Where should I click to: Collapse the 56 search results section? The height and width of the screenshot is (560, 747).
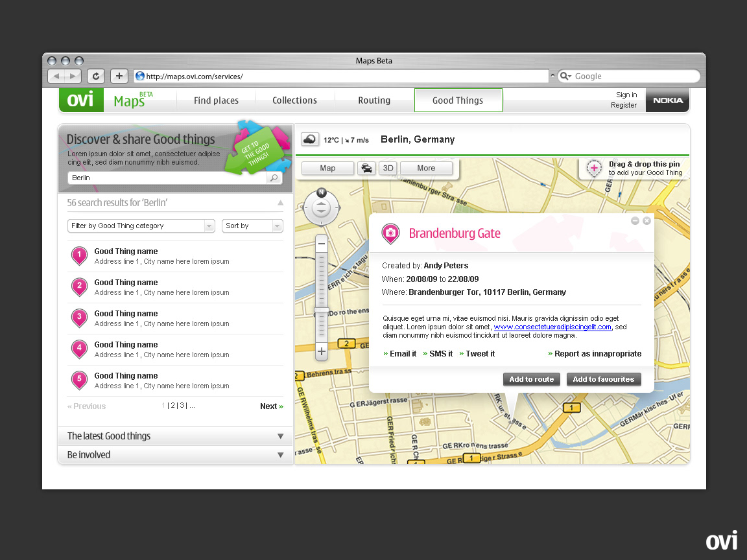pyautogui.click(x=281, y=203)
